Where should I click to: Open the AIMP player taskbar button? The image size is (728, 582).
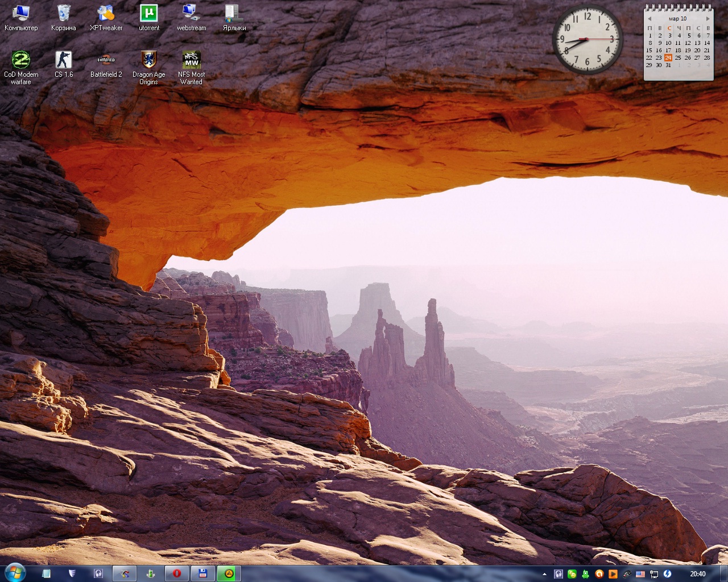(229, 573)
